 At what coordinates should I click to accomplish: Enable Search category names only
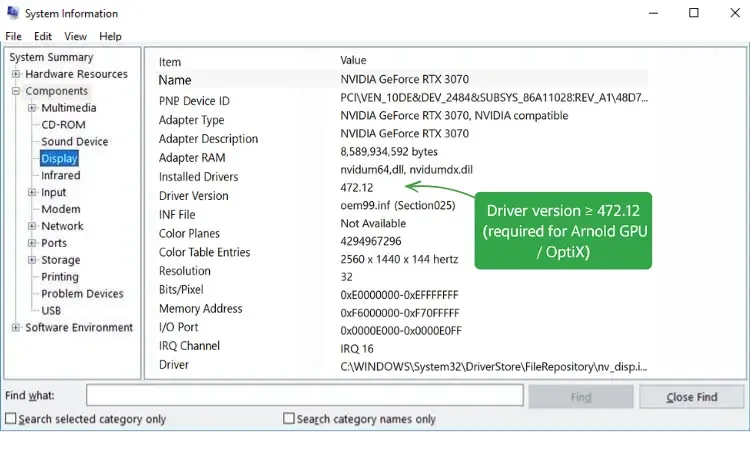pyautogui.click(x=288, y=419)
